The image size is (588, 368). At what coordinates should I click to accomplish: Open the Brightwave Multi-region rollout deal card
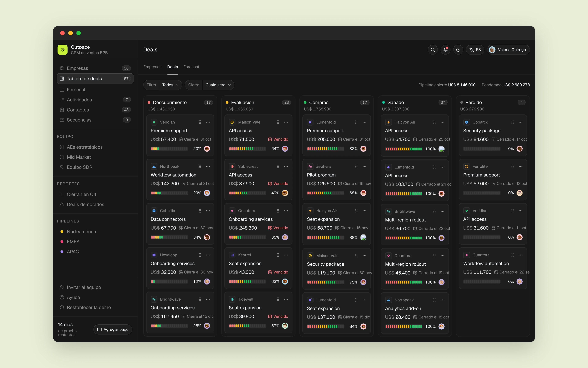pyautogui.click(x=415, y=224)
